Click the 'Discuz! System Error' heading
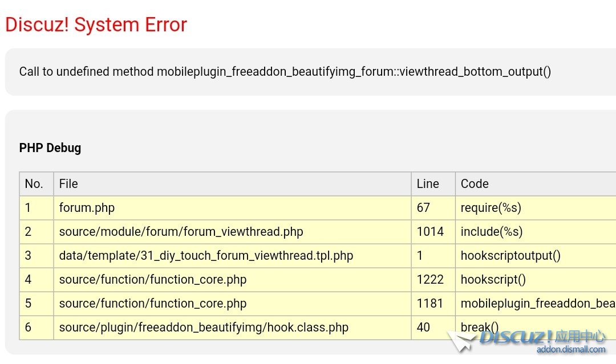 (96, 24)
